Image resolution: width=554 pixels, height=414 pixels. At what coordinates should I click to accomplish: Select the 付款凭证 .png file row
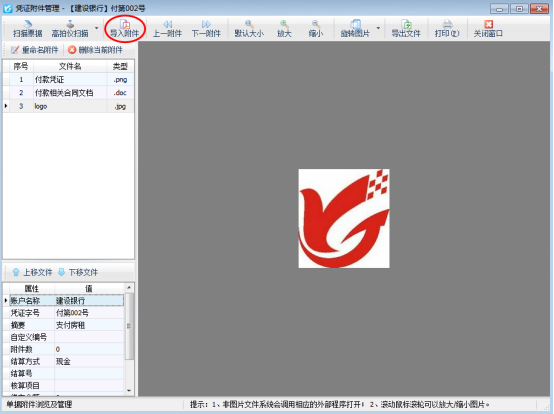pos(69,79)
